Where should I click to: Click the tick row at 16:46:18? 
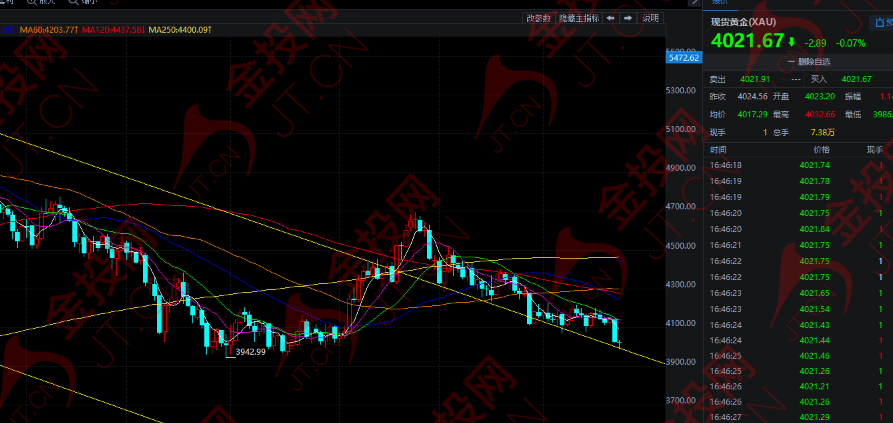point(798,165)
